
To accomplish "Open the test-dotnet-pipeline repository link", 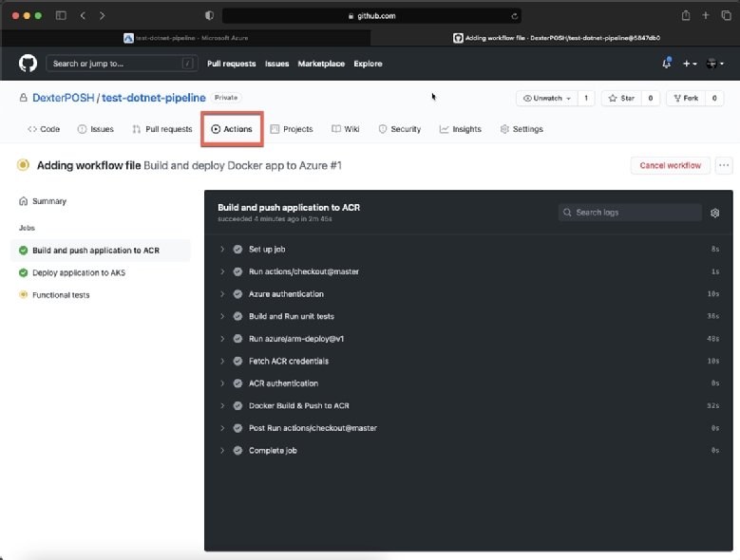I will tap(154, 98).
